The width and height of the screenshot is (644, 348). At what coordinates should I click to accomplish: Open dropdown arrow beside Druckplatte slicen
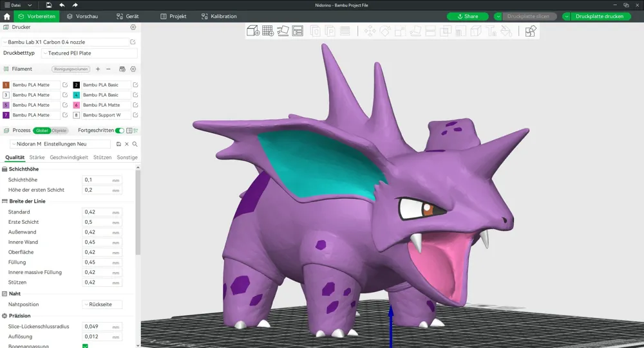pos(498,17)
